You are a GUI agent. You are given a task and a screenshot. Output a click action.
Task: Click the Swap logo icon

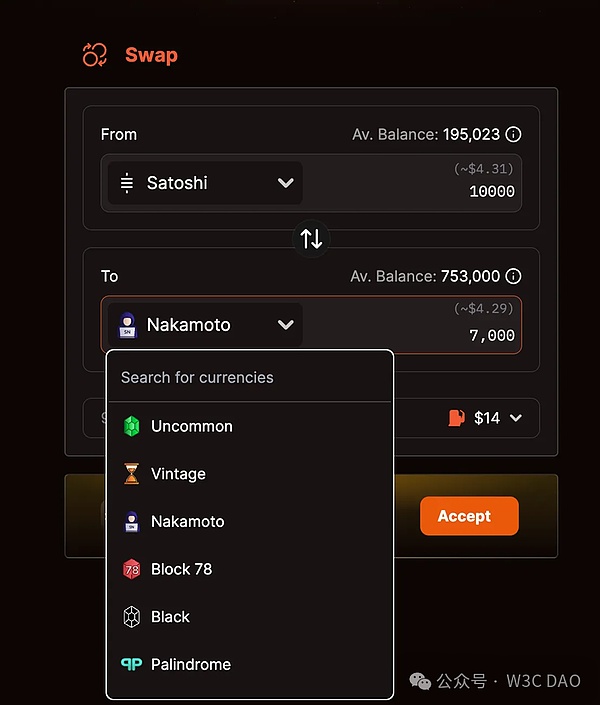click(x=94, y=55)
